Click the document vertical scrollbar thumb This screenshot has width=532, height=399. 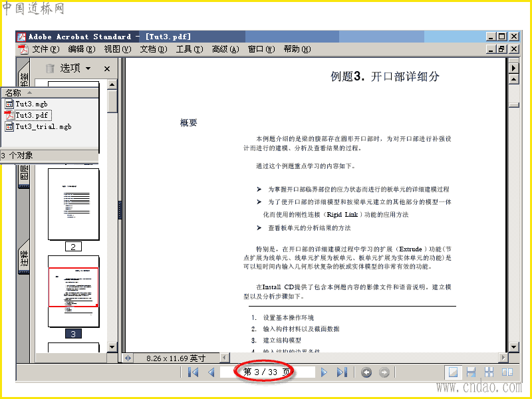514,105
